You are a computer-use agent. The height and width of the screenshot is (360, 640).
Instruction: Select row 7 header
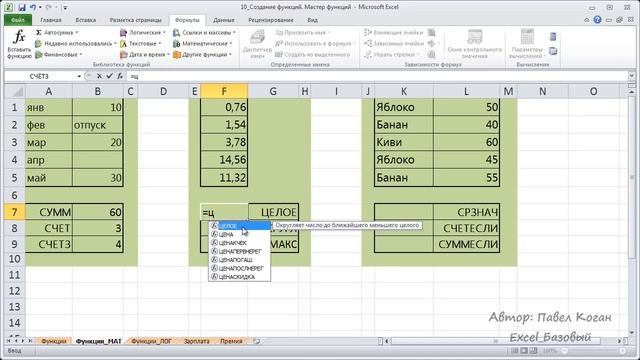14,212
